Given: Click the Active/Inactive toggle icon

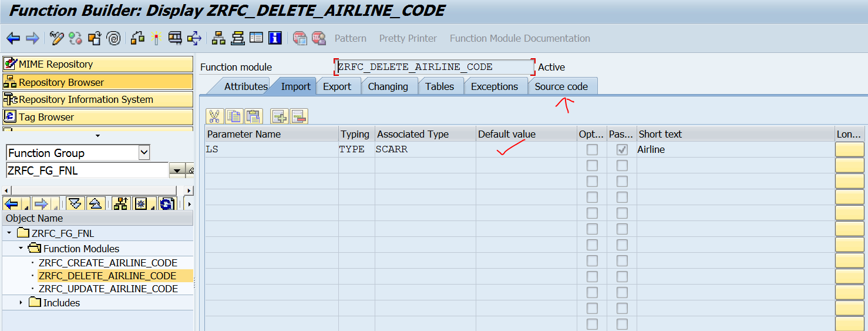Looking at the screenshot, I should pyautogui.click(x=75, y=39).
